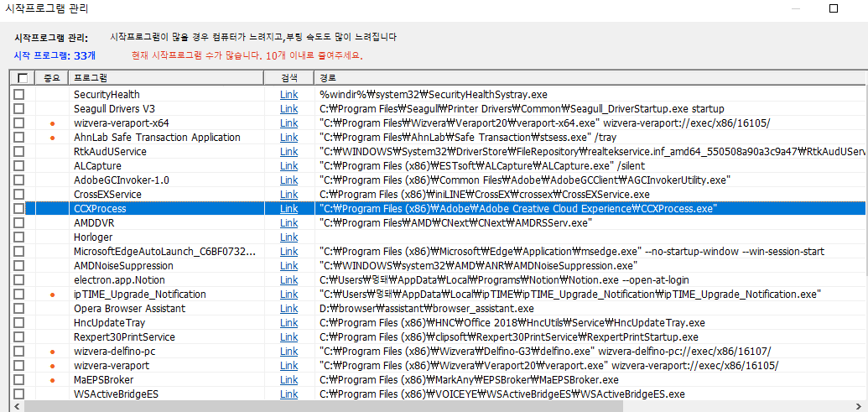
Task: Check the AMDDVR row checkbox
Action: pos(19,223)
